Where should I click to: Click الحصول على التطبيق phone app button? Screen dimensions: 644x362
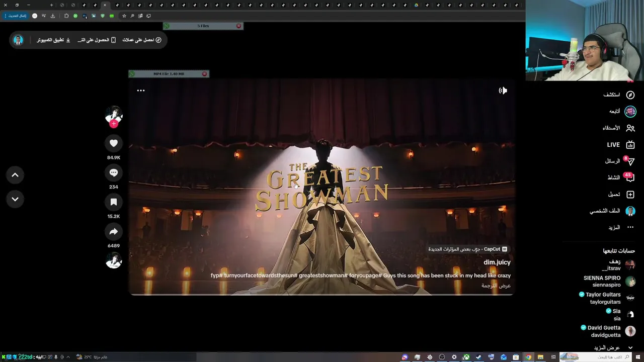point(97,40)
